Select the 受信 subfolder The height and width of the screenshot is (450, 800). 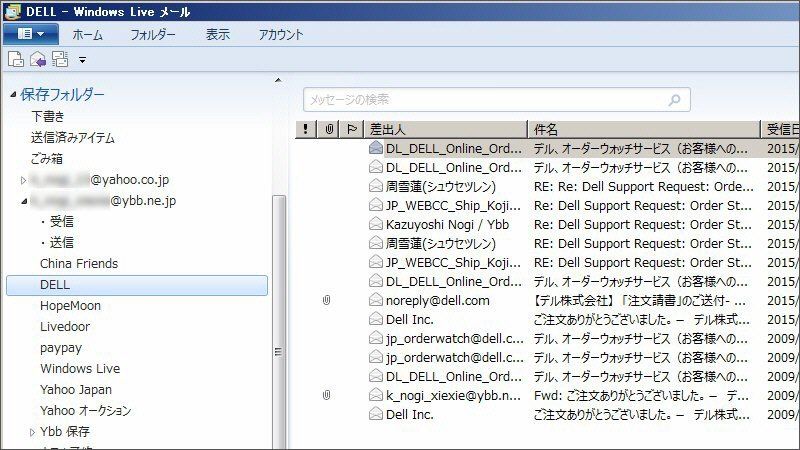(x=61, y=221)
